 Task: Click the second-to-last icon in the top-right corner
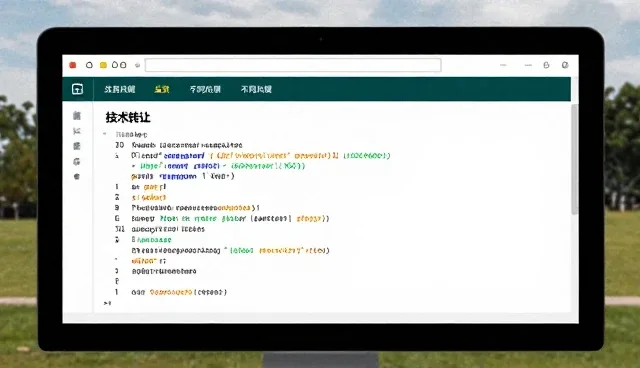point(546,65)
